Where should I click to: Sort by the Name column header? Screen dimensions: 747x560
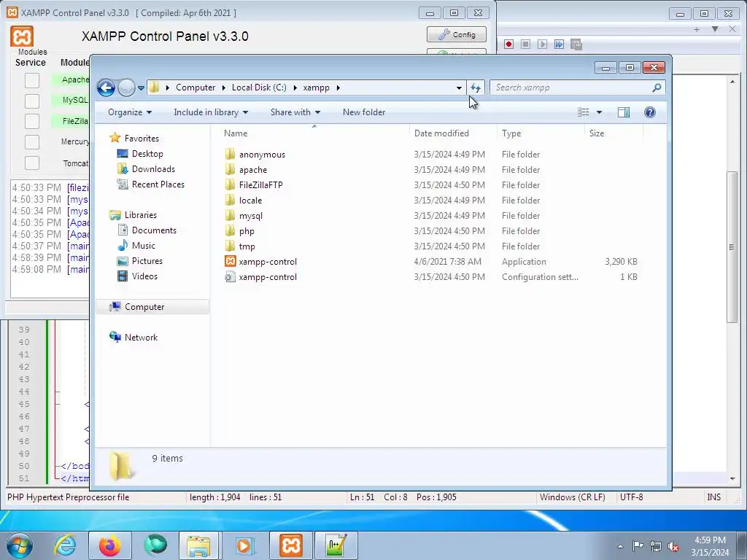click(x=314, y=133)
